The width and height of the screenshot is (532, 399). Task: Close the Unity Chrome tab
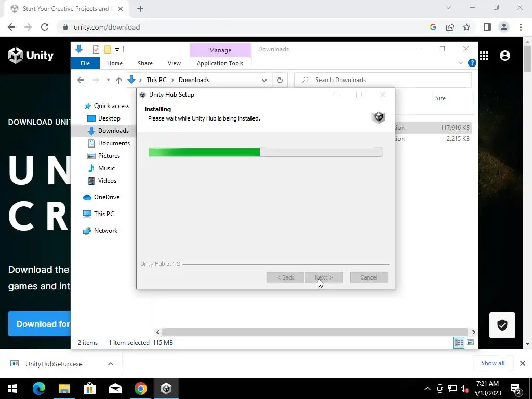[x=121, y=9]
